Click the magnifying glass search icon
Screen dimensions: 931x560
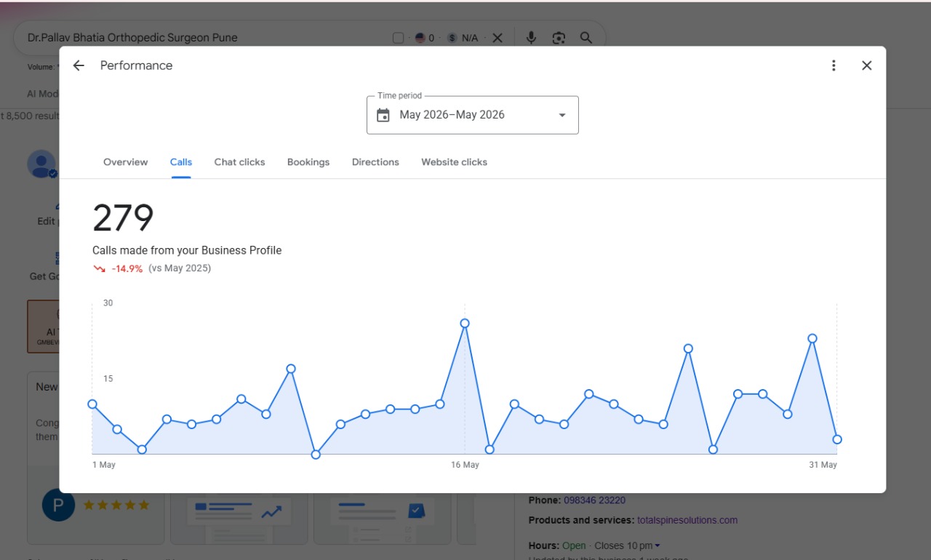586,38
